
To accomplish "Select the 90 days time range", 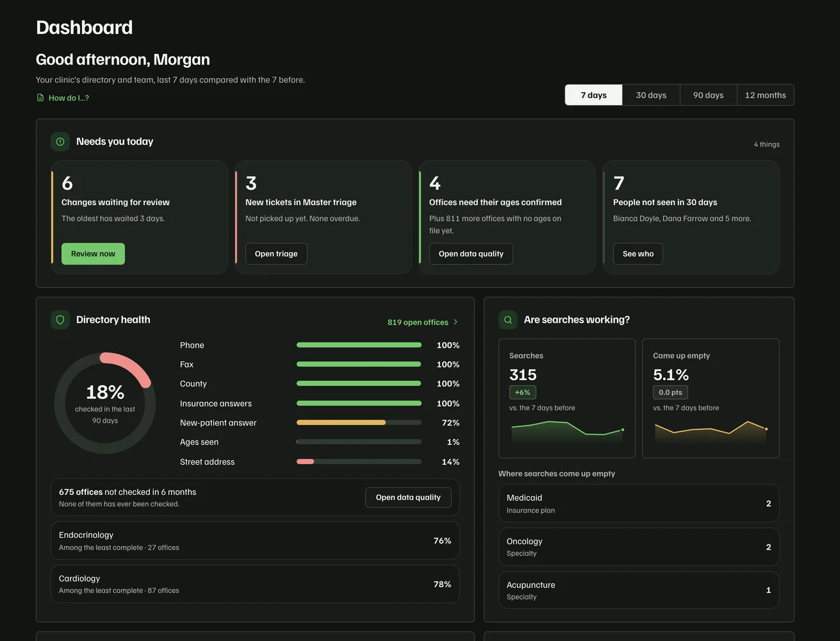I will tap(708, 95).
